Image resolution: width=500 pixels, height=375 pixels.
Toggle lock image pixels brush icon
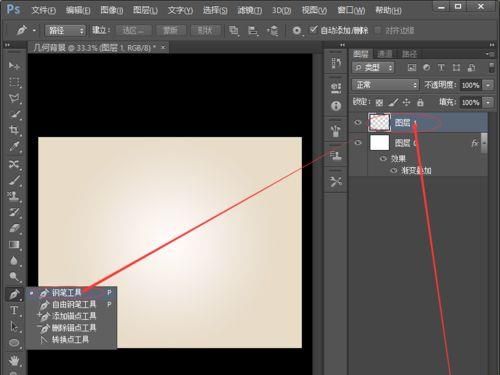click(393, 102)
